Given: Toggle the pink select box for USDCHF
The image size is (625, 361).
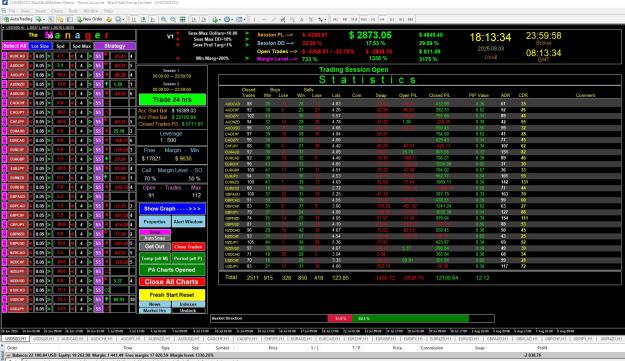Looking at the screenshot, I should (4, 299).
